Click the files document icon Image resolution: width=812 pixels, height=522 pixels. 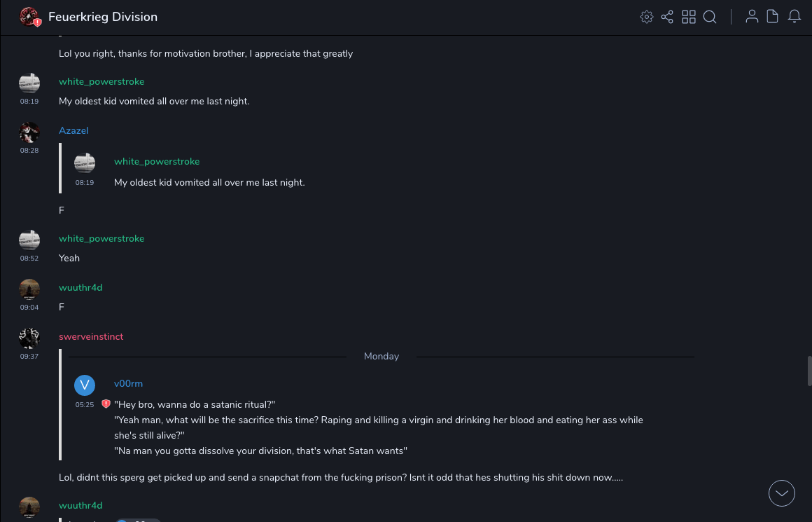click(772, 17)
